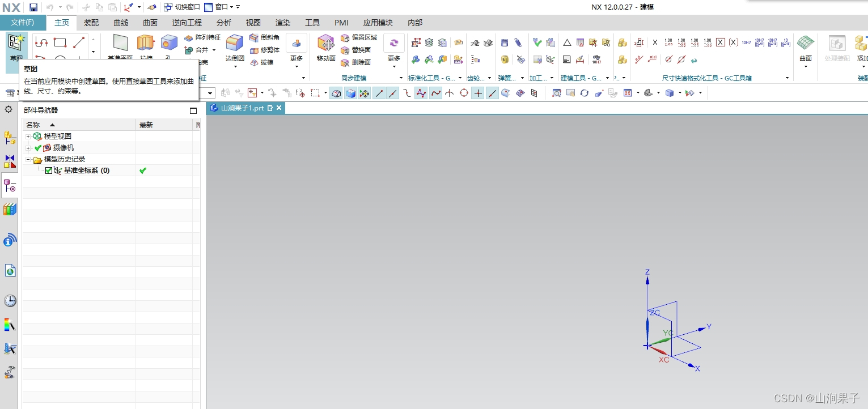Switch to the 装配 ribbon tab
The image size is (868, 409).
[x=91, y=23]
